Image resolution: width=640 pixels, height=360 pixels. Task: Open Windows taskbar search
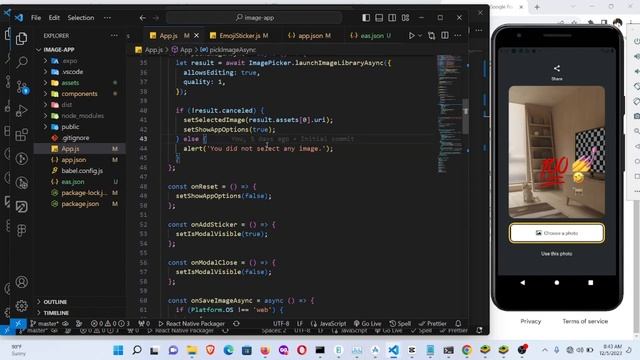(x=137, y=350)
